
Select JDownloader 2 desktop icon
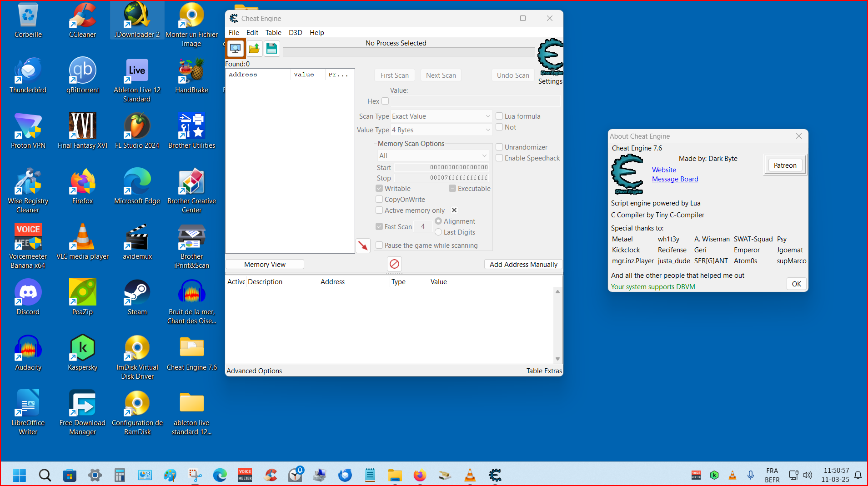(137, 20)
